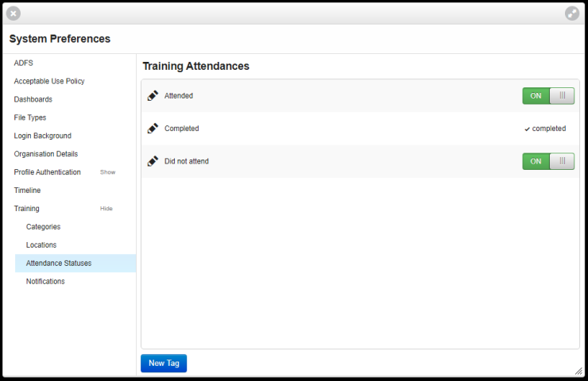Edit the Did not attend pencil icon
Viewport: 588px width, 381px height.
coord(153,161)
